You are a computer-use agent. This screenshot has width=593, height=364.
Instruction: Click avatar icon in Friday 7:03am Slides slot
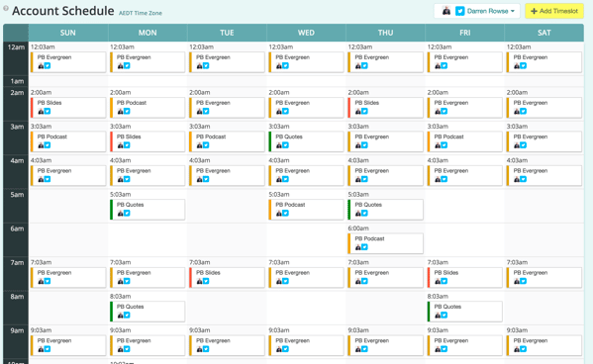coord(438,281)
